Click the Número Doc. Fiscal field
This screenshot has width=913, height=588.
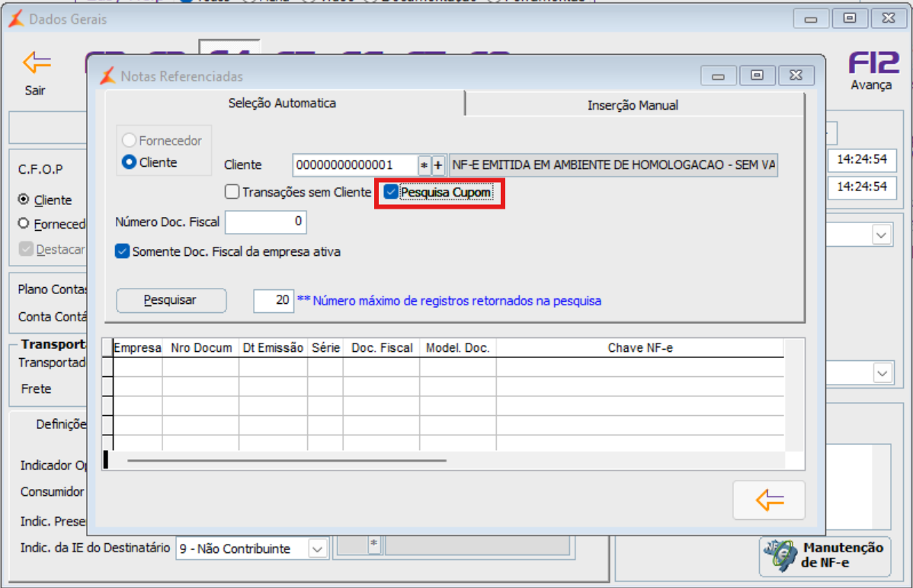coord(265,222)
